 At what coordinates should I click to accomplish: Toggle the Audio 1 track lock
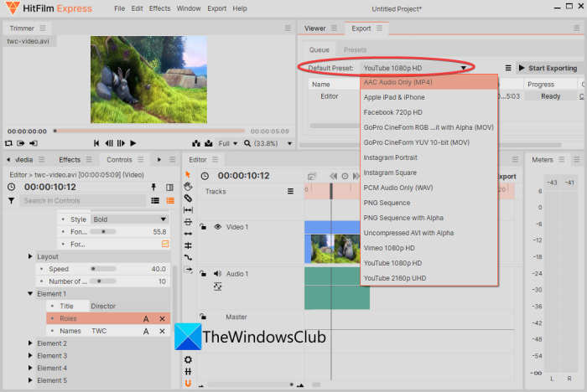pos(203,273)
